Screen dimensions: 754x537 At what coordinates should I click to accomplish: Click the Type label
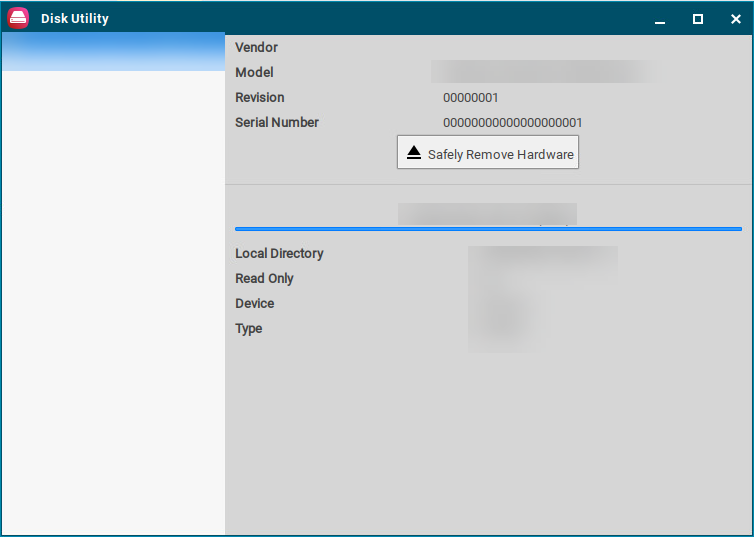click(248, 329)
